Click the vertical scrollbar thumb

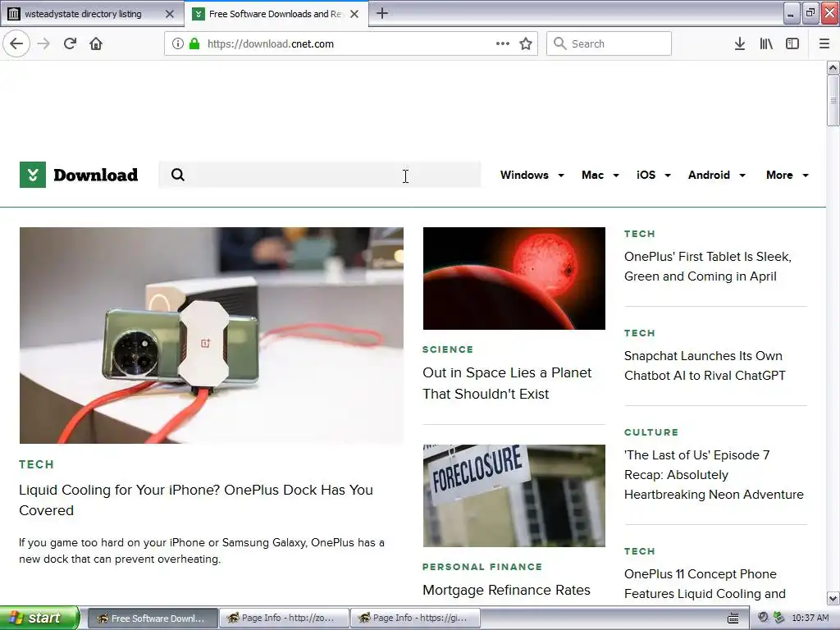(x=833, y=100)
